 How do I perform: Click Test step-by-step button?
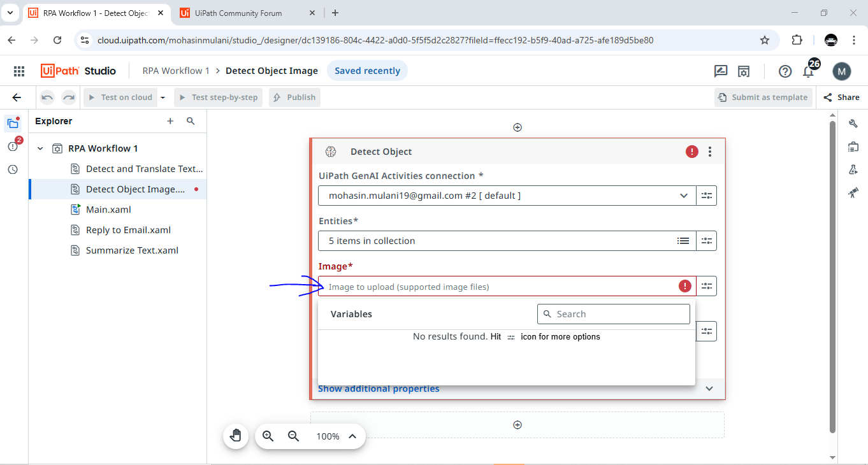tap(218, 97)
